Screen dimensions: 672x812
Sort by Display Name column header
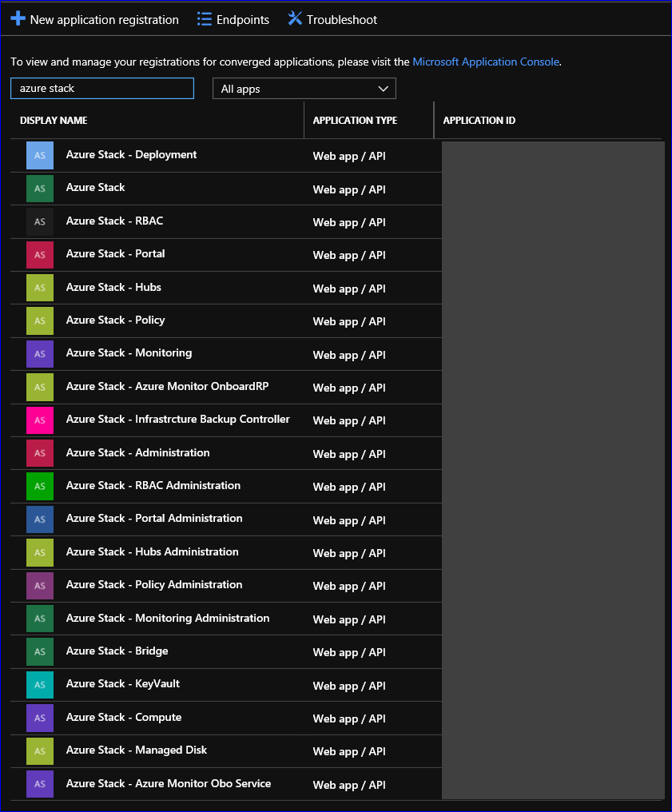tap(54, 121)
